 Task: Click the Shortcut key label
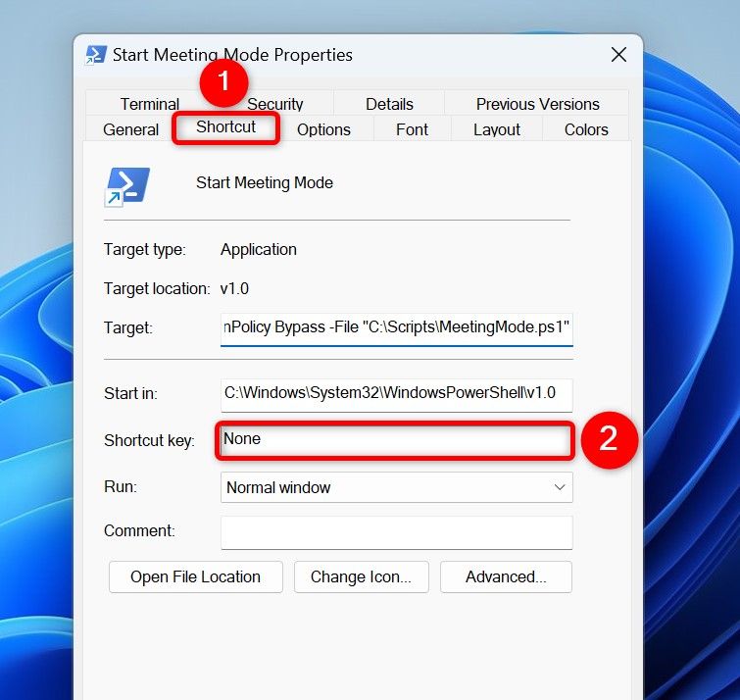pyautogui.click(x=149, y=441)
